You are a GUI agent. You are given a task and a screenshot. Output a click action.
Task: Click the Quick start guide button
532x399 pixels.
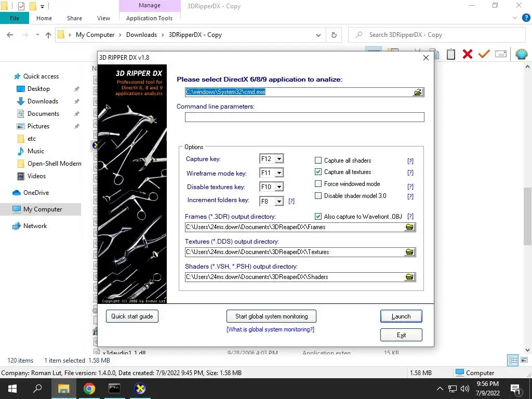(x=132, y=316)
